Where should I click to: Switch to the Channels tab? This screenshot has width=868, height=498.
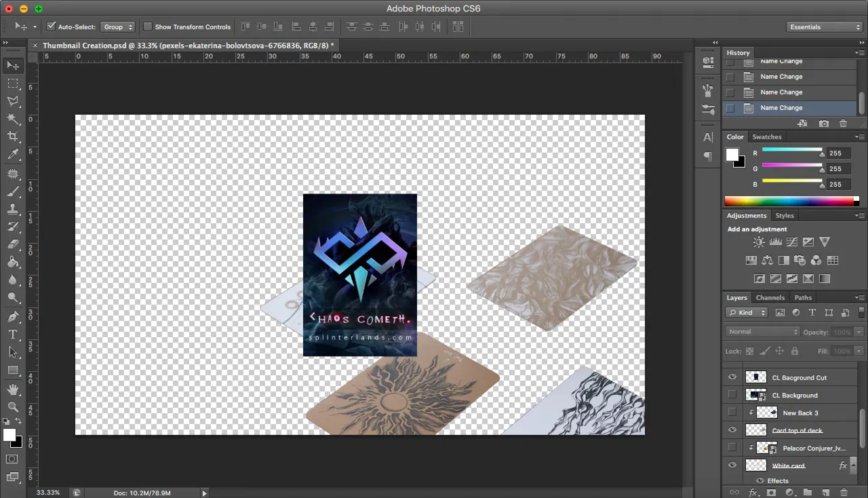pos(770,297)
